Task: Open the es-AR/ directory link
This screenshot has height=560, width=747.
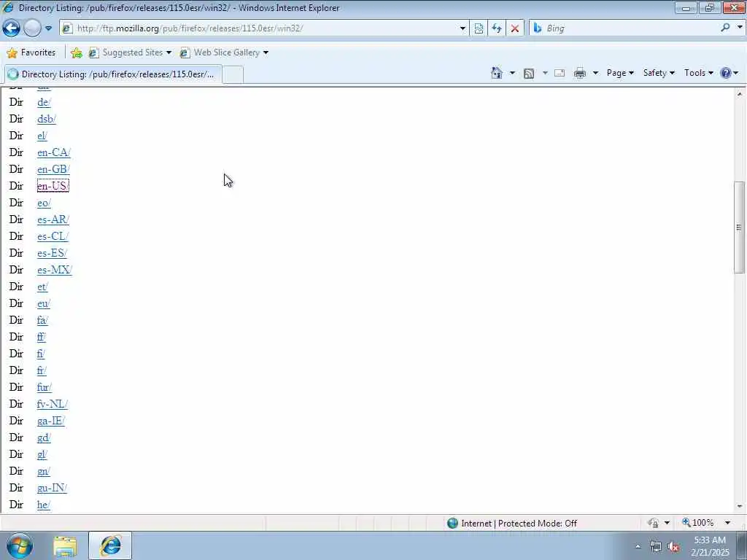Action: 53,219
